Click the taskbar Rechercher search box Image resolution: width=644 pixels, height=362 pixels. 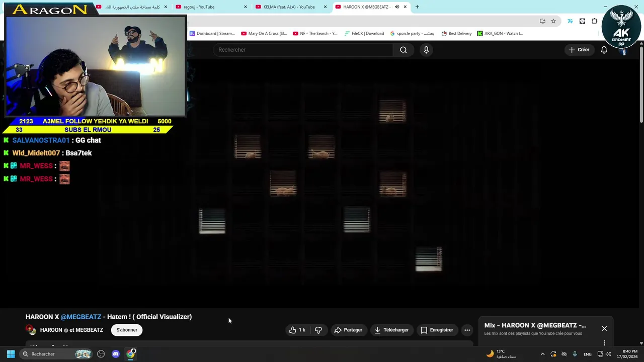click(56, 354)
